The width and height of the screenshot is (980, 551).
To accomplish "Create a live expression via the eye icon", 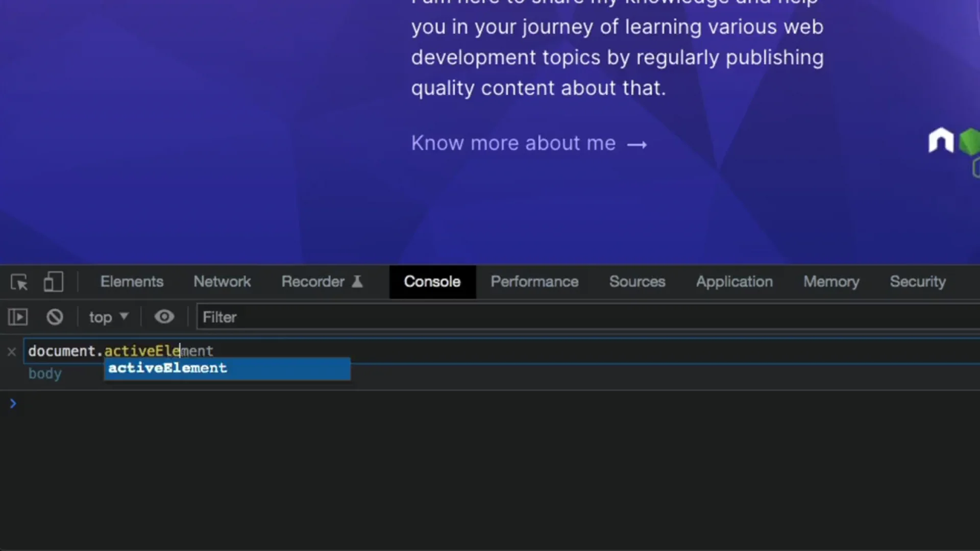I will tap(164, 317).
